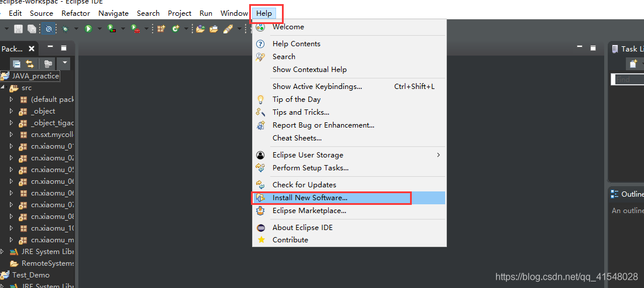The image size is (644, 288).
Task: Click the Save toolbar icon
Action: coord(19,29)
